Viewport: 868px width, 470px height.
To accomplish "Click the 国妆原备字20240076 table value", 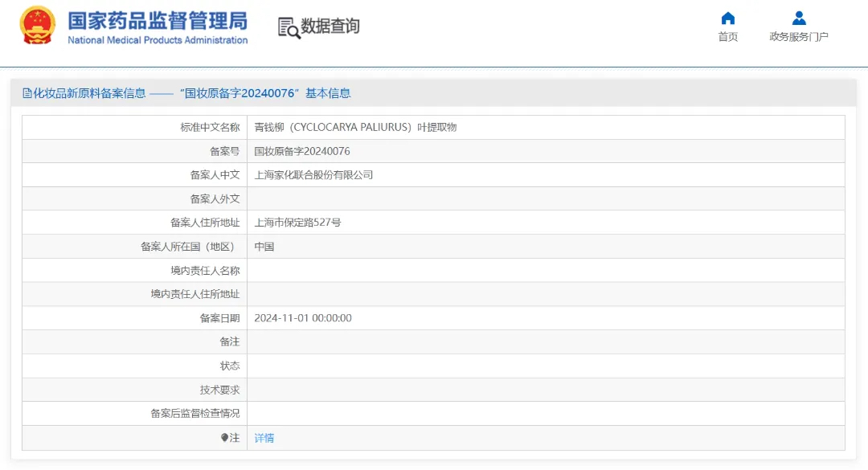I will click(302, 151).
